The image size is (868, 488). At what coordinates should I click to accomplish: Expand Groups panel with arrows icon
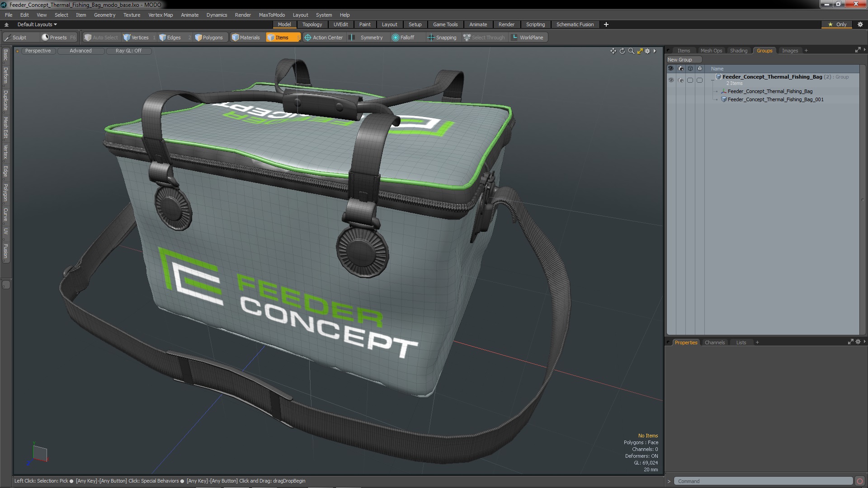pos(858,50)
